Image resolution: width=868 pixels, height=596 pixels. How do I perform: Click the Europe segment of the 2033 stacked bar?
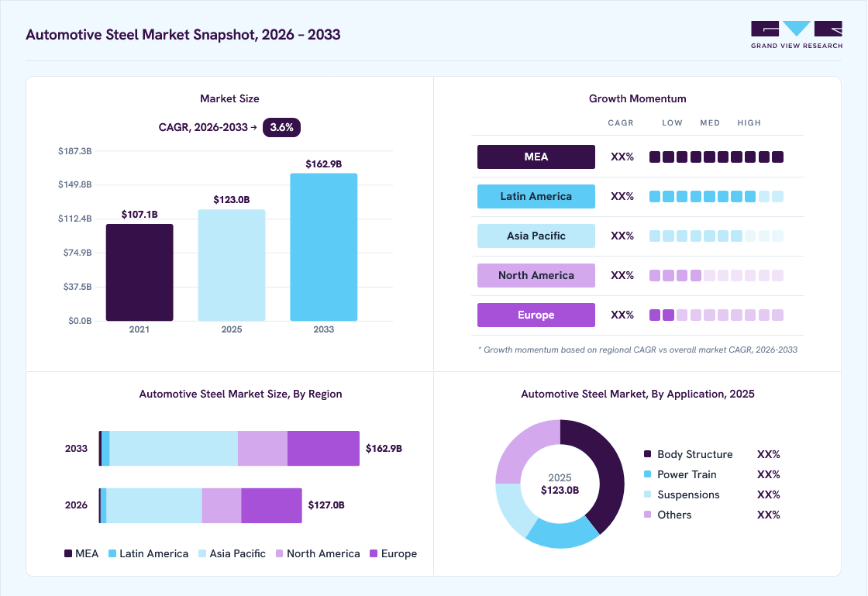coord(323,448)
